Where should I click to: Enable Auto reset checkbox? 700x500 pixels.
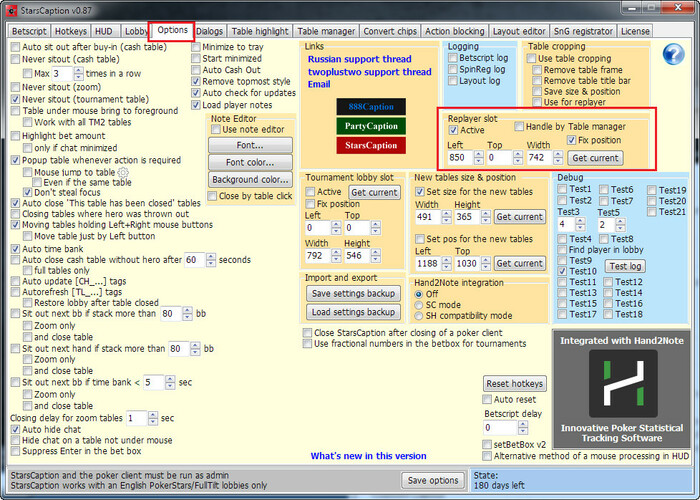[487, 400]
